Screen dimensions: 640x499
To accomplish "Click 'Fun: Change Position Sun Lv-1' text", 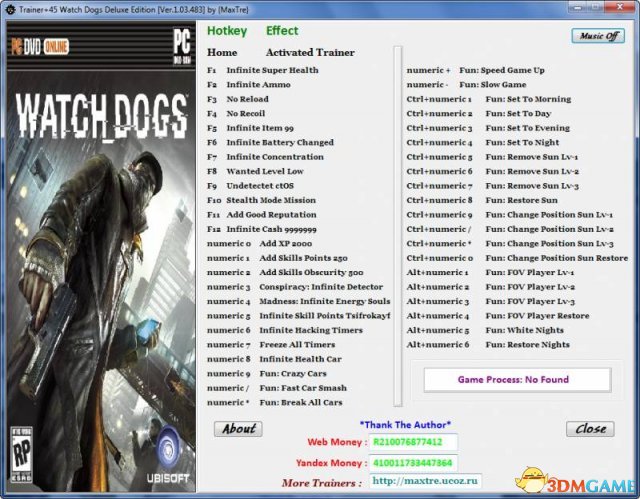I will [x=549, y=215].
